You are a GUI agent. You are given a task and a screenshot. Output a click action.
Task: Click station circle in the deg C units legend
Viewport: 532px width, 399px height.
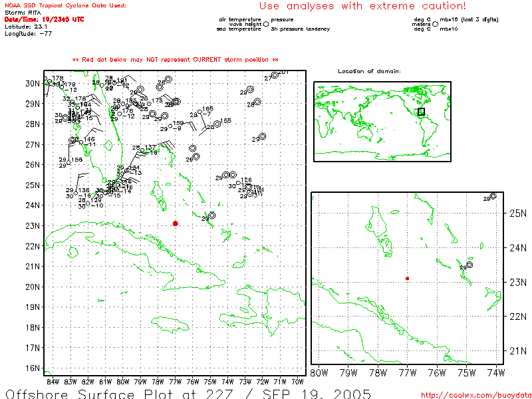pos(436,25)
